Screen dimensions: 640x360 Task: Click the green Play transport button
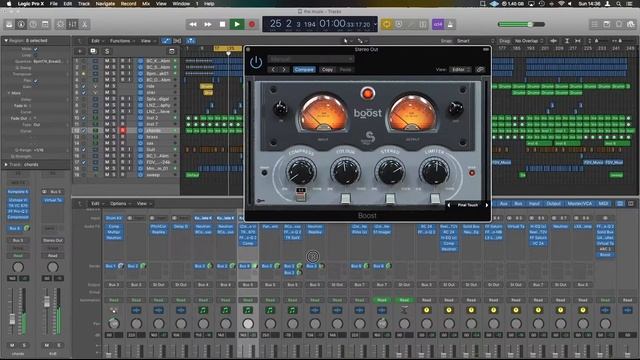point(237,24)
